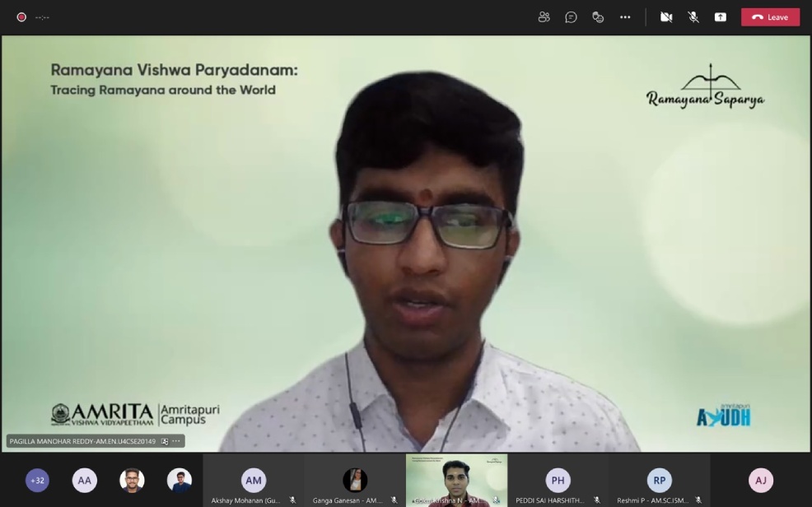Select Ganga Ganesan's participant tile

355,481
